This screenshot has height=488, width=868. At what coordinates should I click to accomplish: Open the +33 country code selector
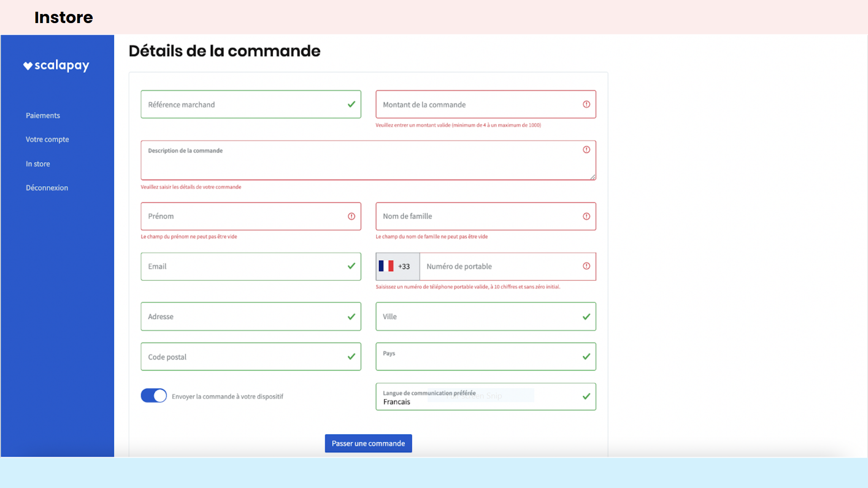(404, 267)
